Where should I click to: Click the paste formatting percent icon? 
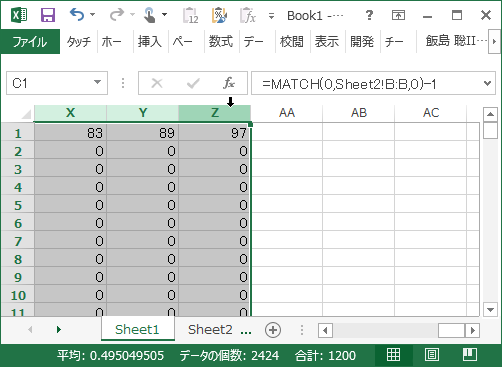(219, 15)
